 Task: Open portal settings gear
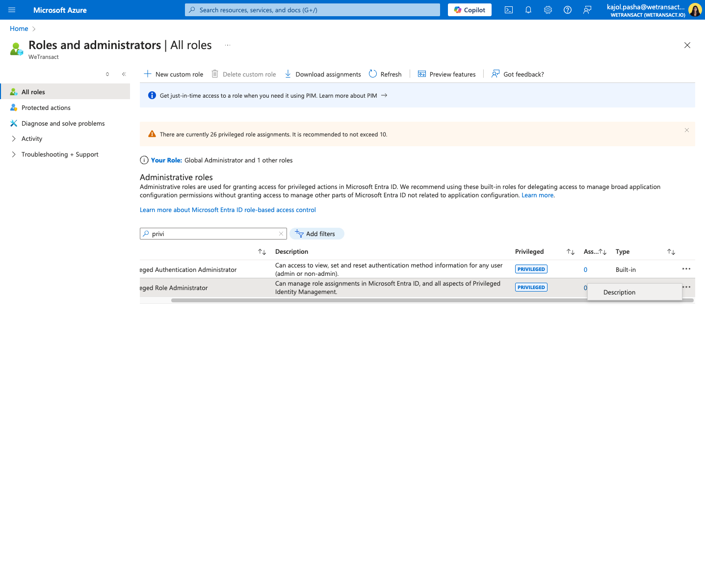point(548,10)
